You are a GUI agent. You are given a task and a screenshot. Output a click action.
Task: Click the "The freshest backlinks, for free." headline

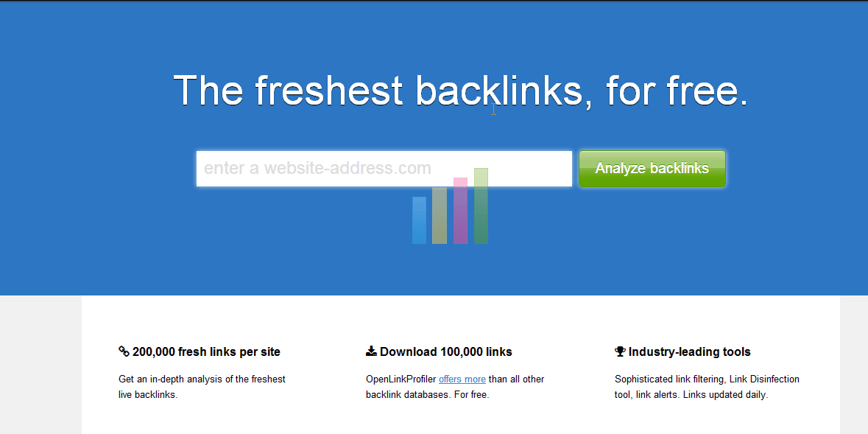point(460,91)
